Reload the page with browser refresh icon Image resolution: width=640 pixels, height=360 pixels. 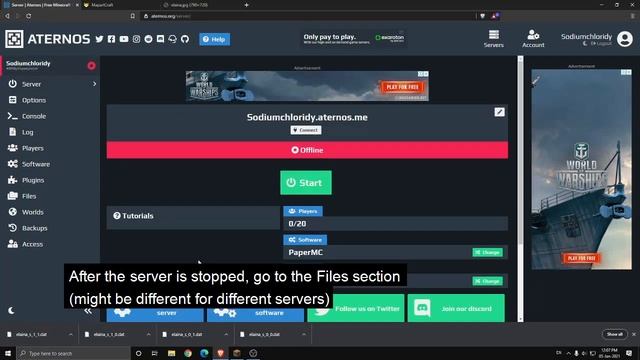pos(29,16)
